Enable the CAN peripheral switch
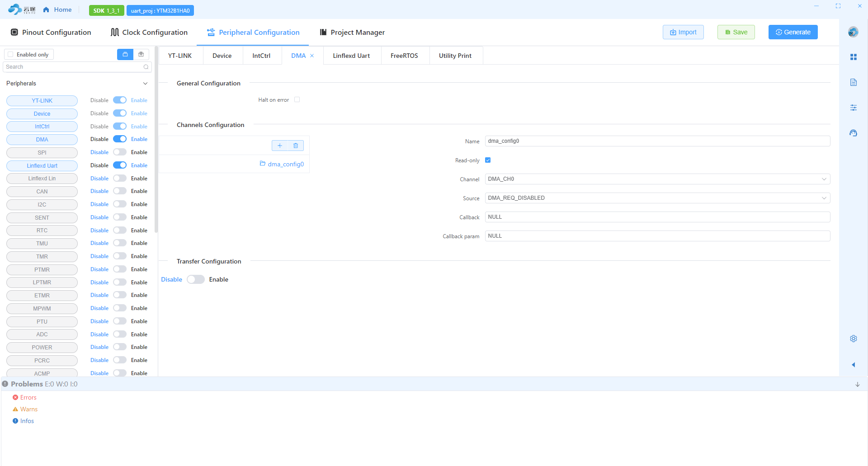Screen dimensions: 868x466 [120, 191]
